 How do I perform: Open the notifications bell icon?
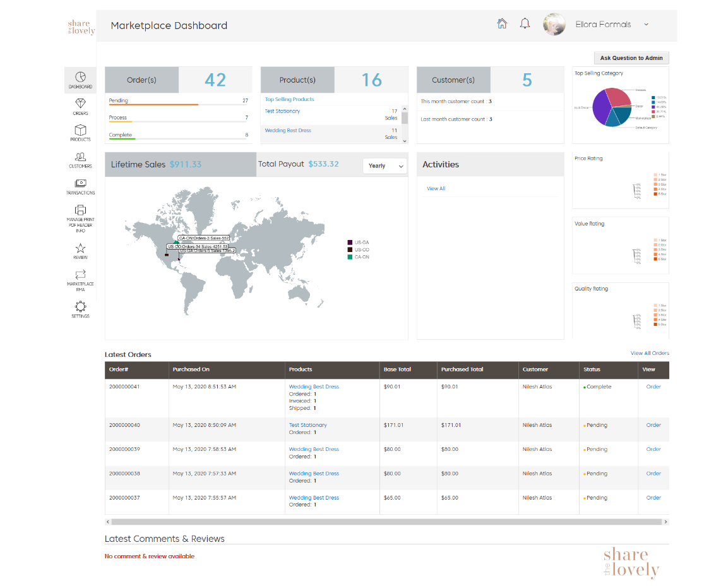[x=525, y=24]
